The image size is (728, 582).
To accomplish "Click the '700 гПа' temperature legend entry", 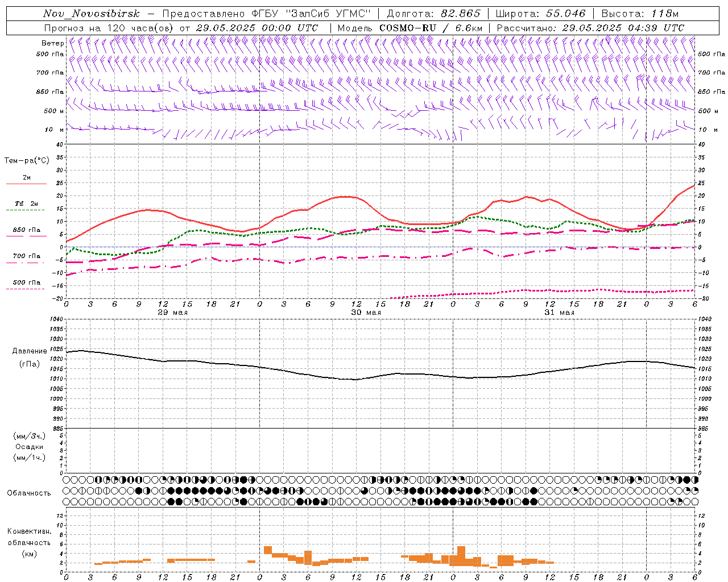I will click(26, 256).
